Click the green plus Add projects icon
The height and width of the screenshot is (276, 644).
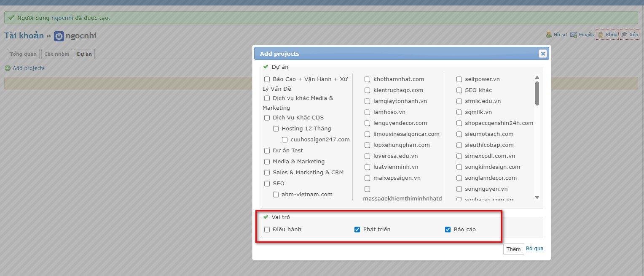8,68
